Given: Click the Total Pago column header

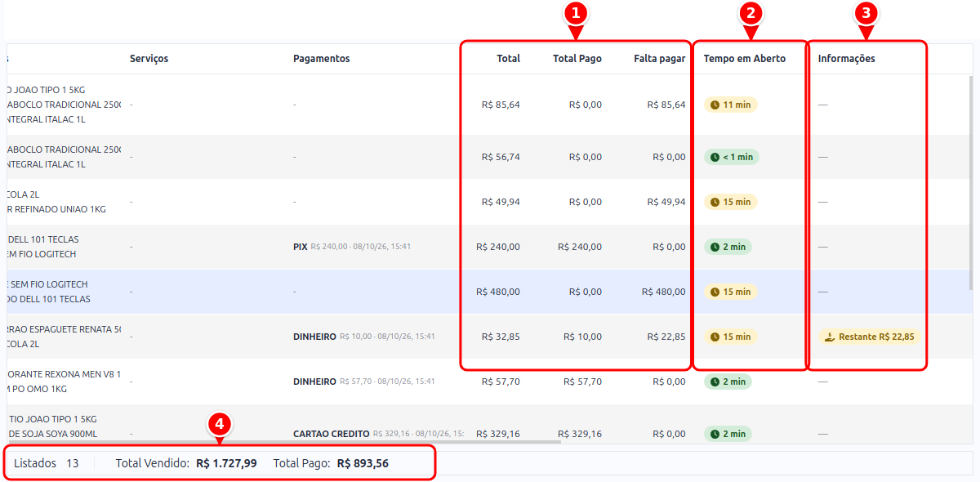Looking at the screenshot, I should tap(577, 59).
